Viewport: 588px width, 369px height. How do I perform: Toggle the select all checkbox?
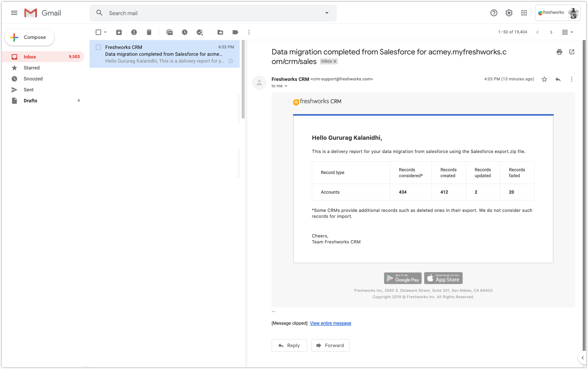[x=98, y=32]
